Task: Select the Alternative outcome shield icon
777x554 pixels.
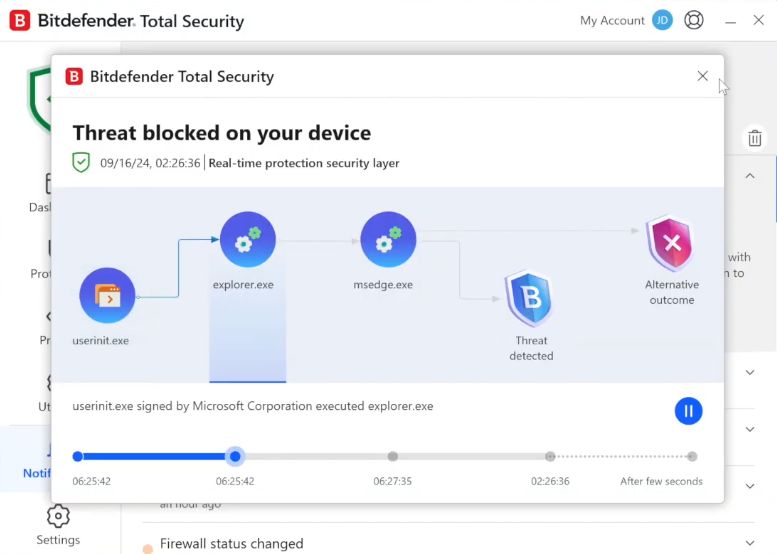Action: click(671, 243)
